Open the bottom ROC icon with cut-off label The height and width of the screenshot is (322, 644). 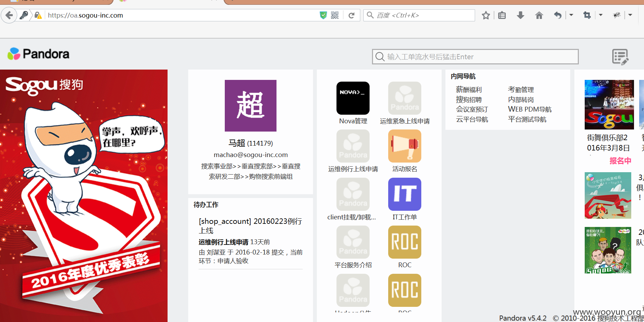point(405,290)
